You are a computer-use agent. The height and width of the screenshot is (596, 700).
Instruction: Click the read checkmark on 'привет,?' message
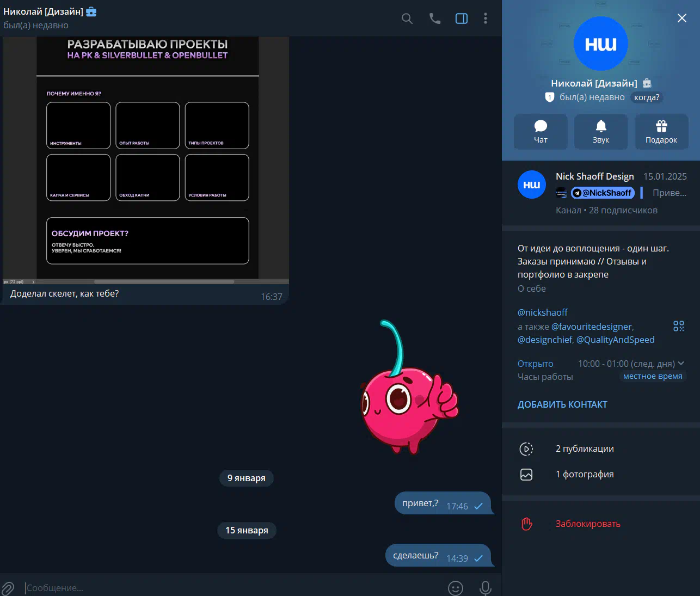point(478,506)
